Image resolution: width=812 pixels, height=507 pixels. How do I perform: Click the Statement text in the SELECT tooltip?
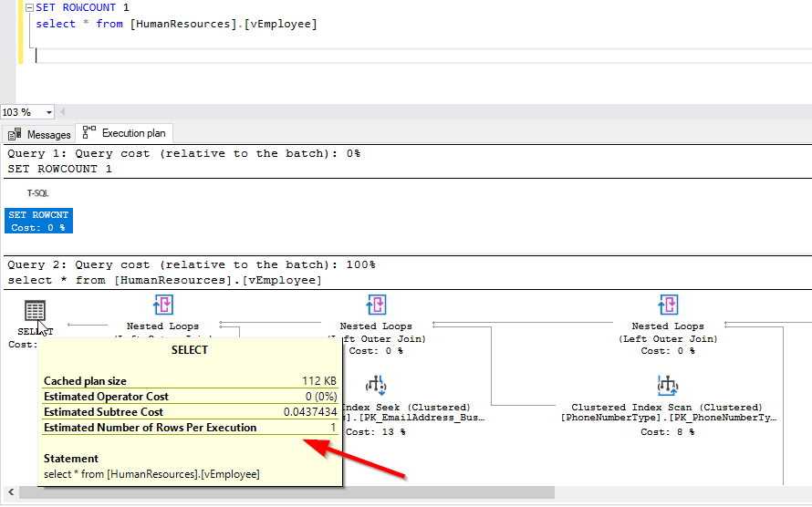point(151,474)
